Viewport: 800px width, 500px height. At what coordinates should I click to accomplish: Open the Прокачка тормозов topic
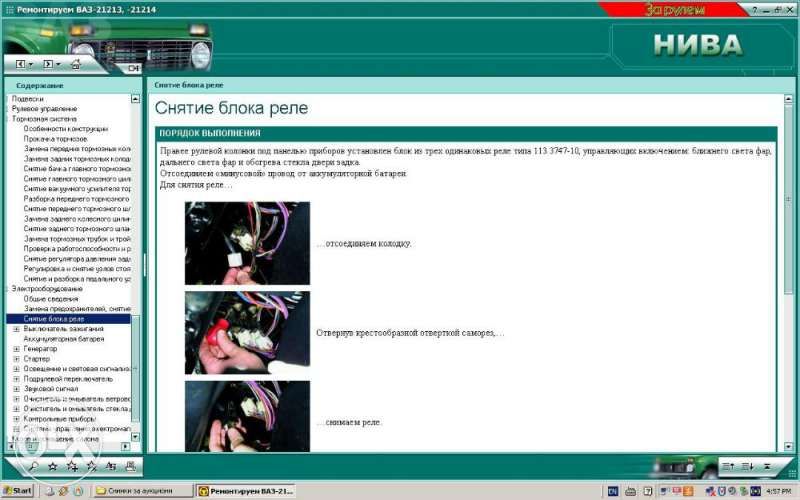point(56,139)
